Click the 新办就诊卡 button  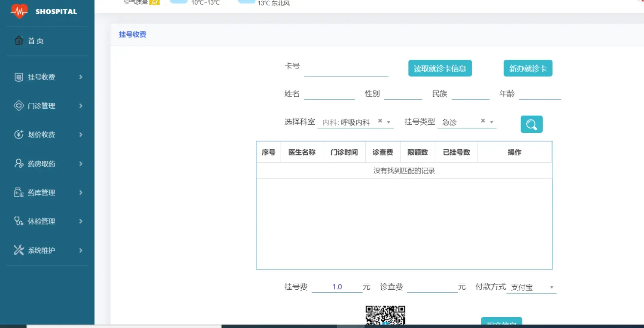(528, 68)
